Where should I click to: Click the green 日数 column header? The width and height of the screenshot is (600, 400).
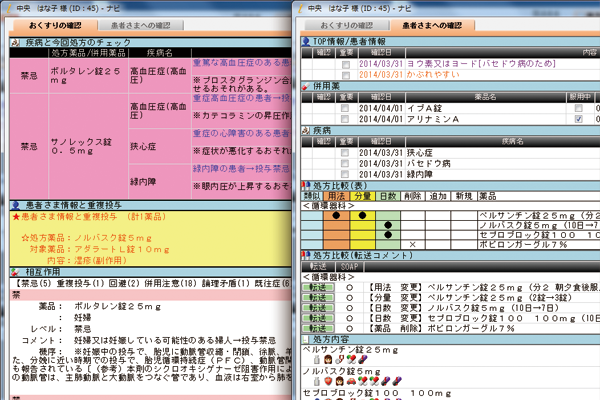388,196
